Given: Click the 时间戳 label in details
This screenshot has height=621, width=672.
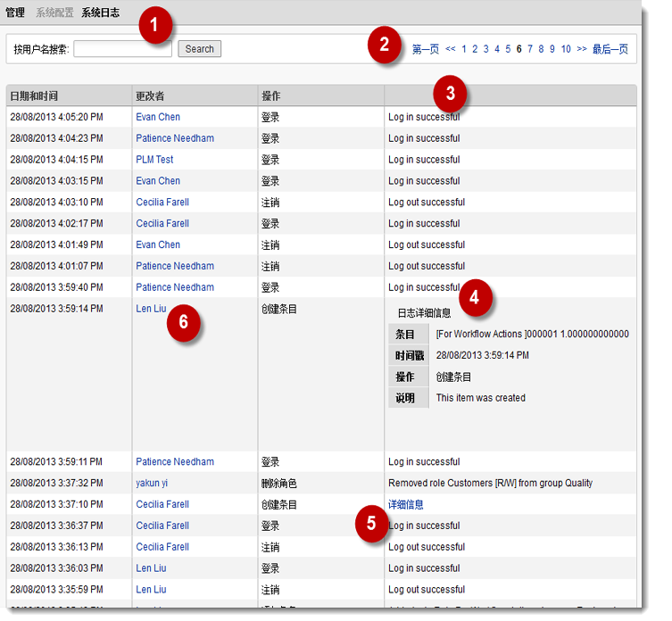Looking at the screenshot, I should [410, 356].
